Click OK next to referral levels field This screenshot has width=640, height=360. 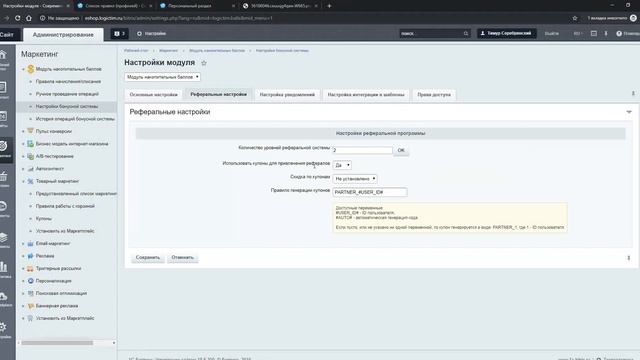(401, 150)
